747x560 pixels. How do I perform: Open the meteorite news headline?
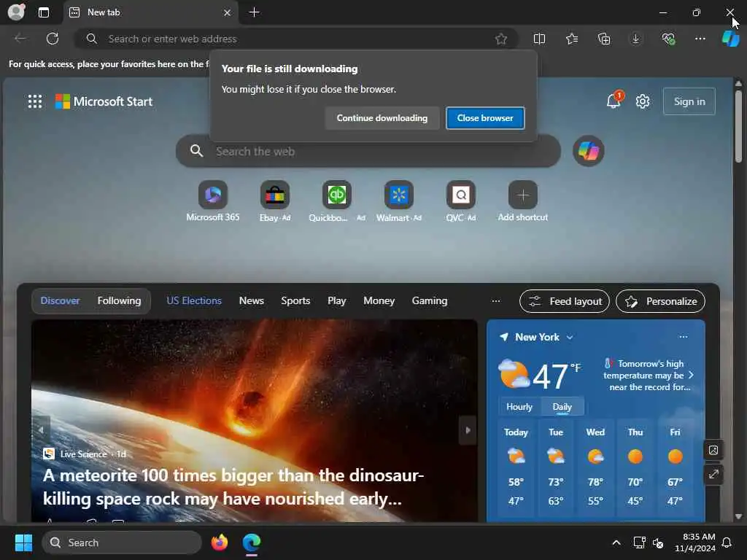(233, 487)
